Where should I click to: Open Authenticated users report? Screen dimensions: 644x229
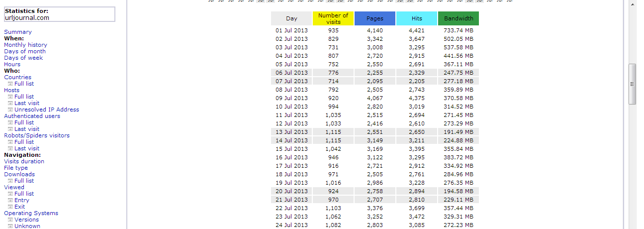[x=32, y=116]
